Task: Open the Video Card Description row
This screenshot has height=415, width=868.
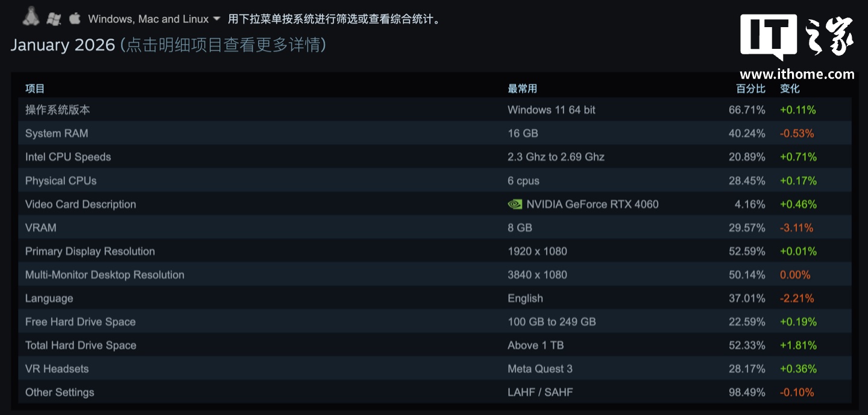Action: click(x=81, y=204)
